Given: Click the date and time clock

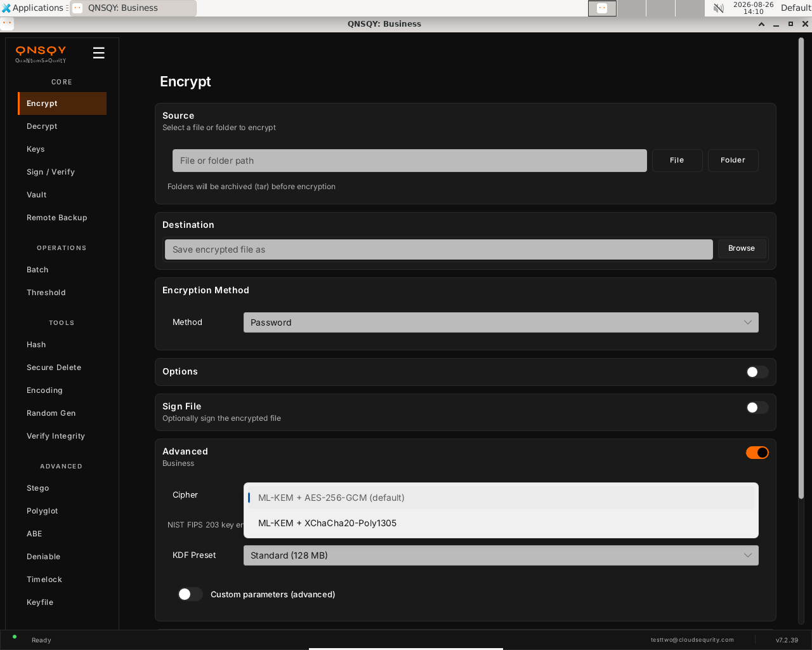Looking at the screenshot, I should point(753,8).
